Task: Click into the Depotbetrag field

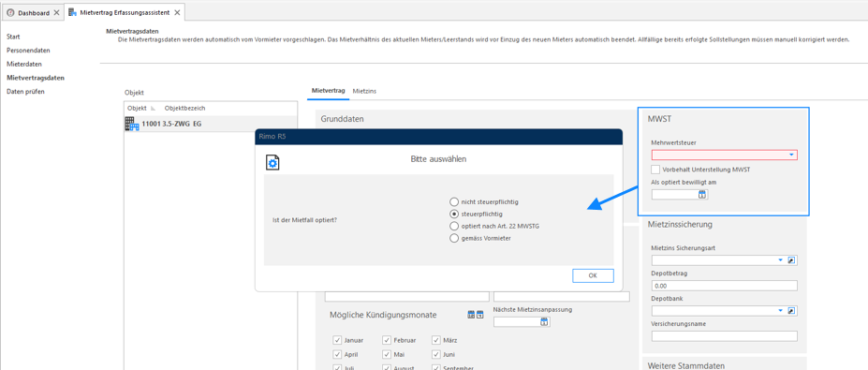Action: (724, 286)
